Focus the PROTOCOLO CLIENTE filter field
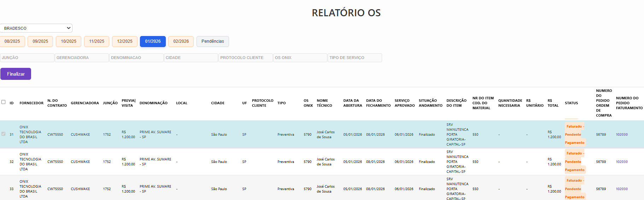 (246, 58)
